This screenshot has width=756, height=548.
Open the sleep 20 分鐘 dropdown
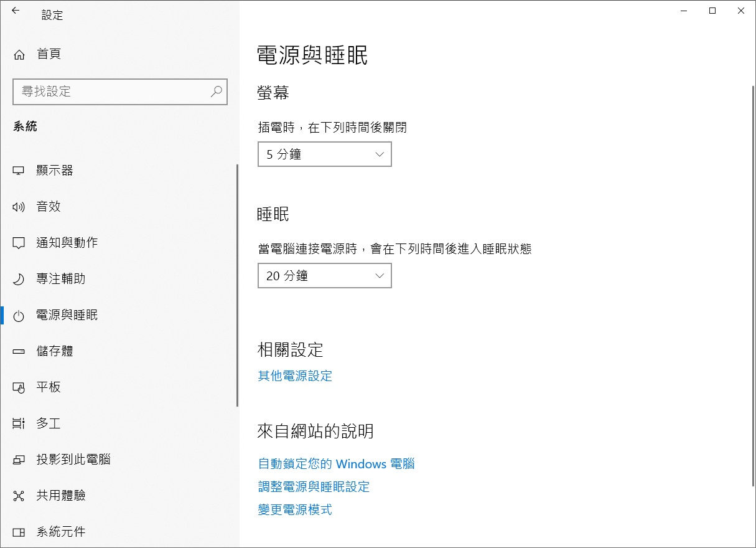tap(325, 276)
